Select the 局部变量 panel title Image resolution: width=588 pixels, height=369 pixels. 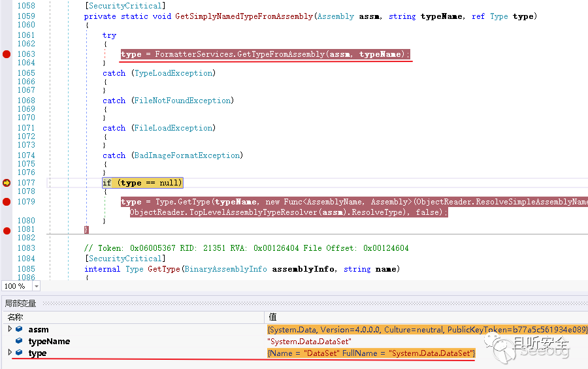click(21, 303)
